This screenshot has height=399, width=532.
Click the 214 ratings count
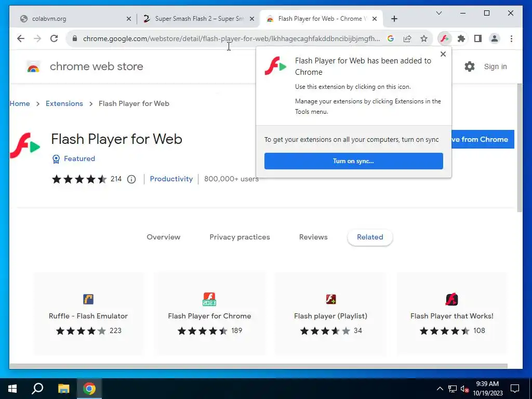(116, 179)
